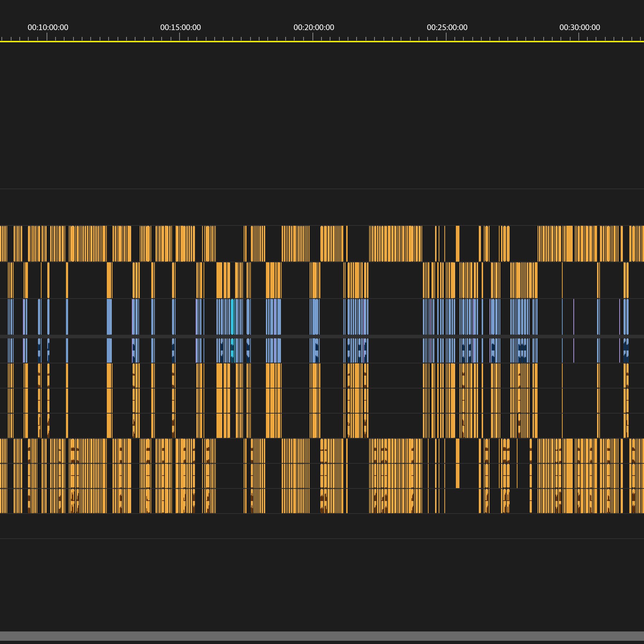Screen dimensions: 644x644
Task: Click empty track area below the bottom orange clips
Action: (x=322, y=526)
